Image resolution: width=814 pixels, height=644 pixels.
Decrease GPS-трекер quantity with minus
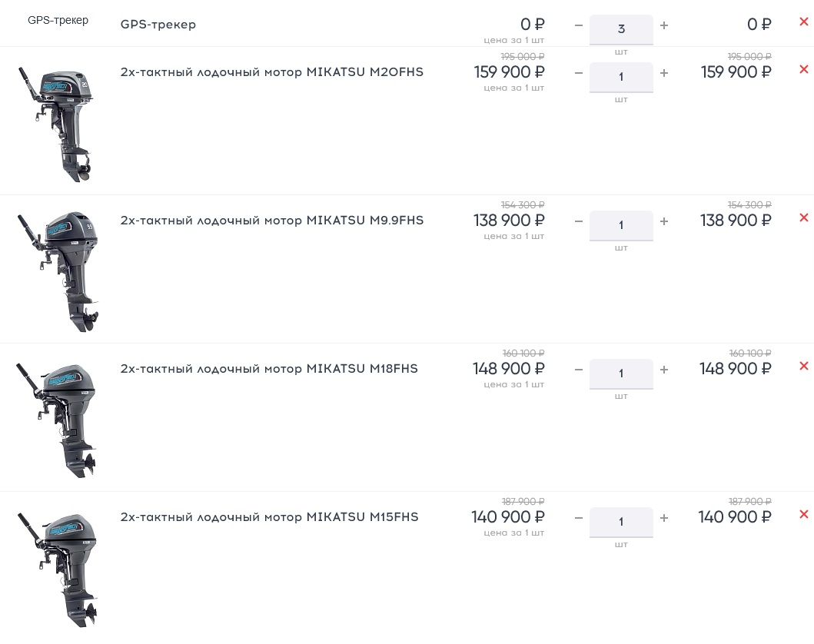[x=579, y=26]
